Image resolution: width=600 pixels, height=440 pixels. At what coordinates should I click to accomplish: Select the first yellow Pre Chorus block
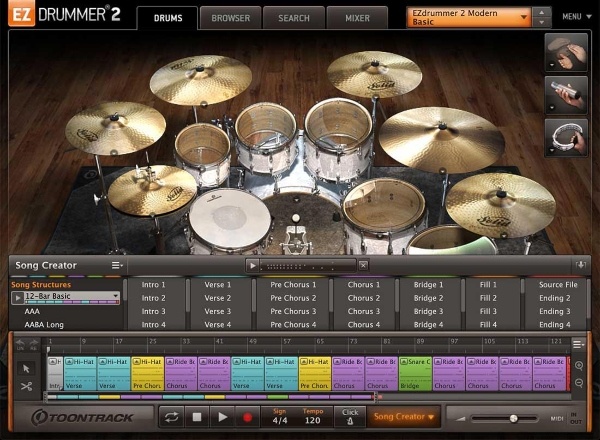coord(147,374)
